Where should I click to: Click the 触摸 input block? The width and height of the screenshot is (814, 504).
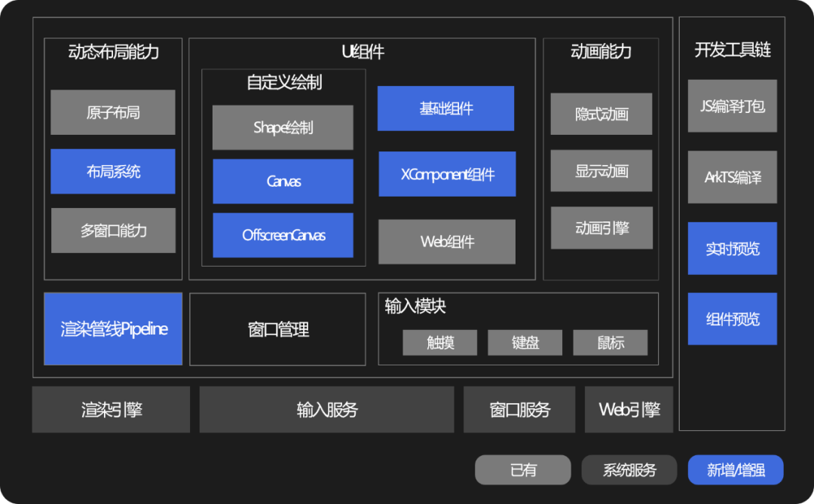pos(439,343)
